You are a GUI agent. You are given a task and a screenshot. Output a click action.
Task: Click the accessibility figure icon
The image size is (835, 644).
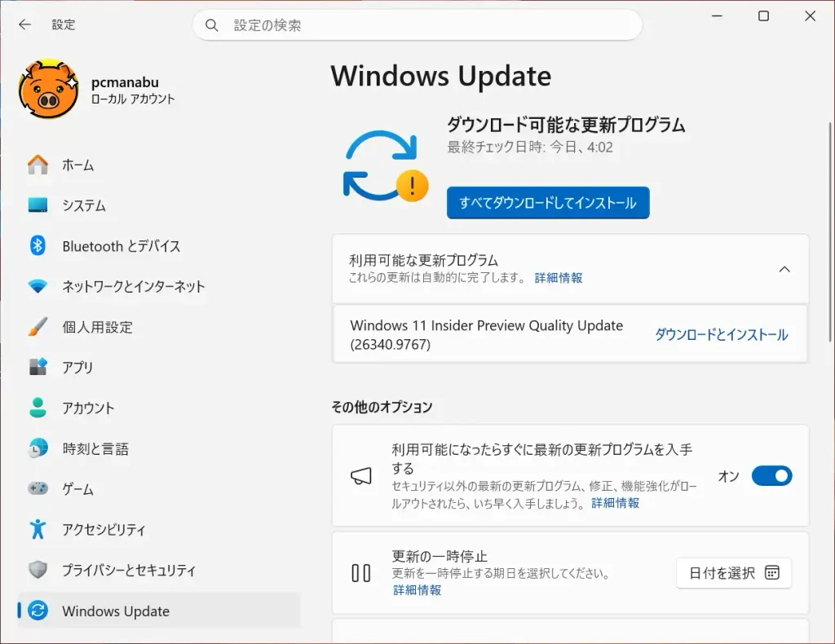(38, 529)
